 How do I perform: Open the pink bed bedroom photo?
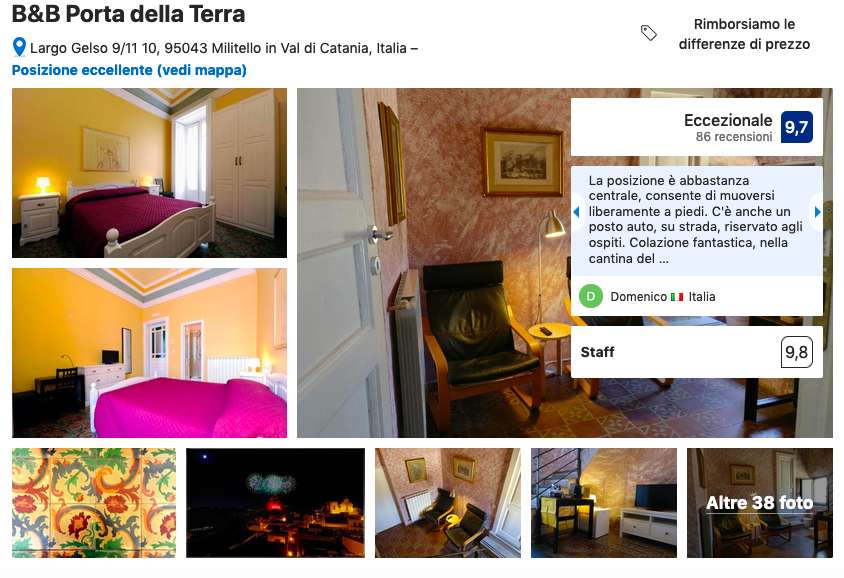click(x=149, y=353)
